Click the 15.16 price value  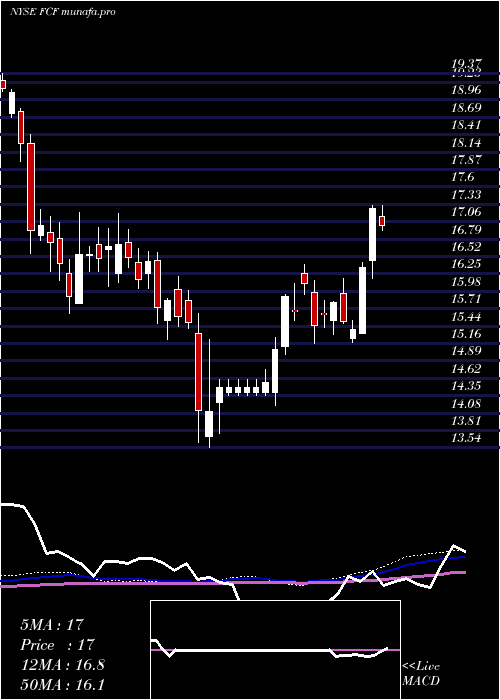coord(467,334)
